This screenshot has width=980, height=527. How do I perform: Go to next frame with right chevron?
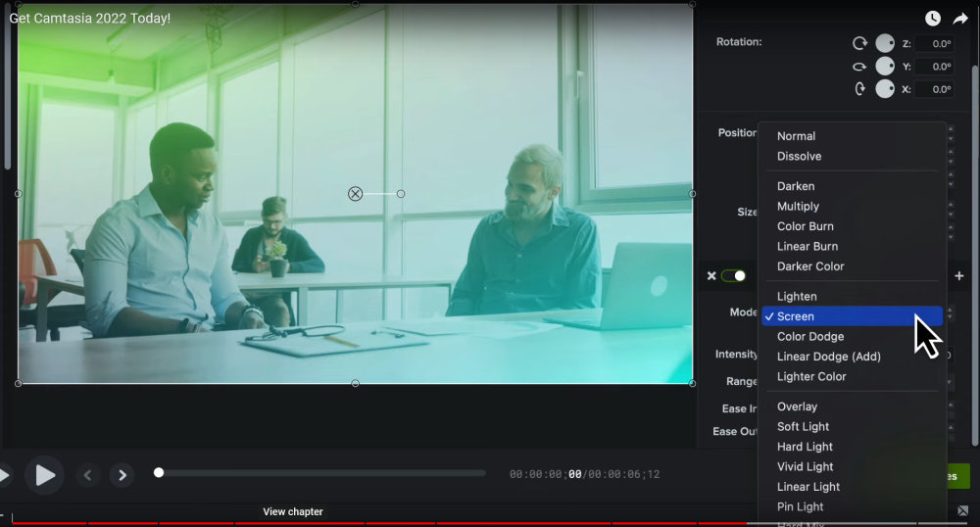tap(122, 475)
